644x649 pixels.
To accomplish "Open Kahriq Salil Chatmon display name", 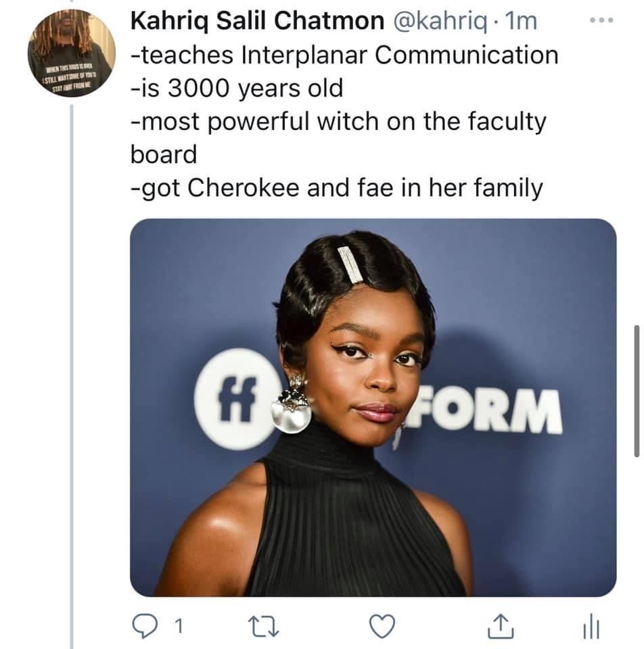I will (257, 21).
